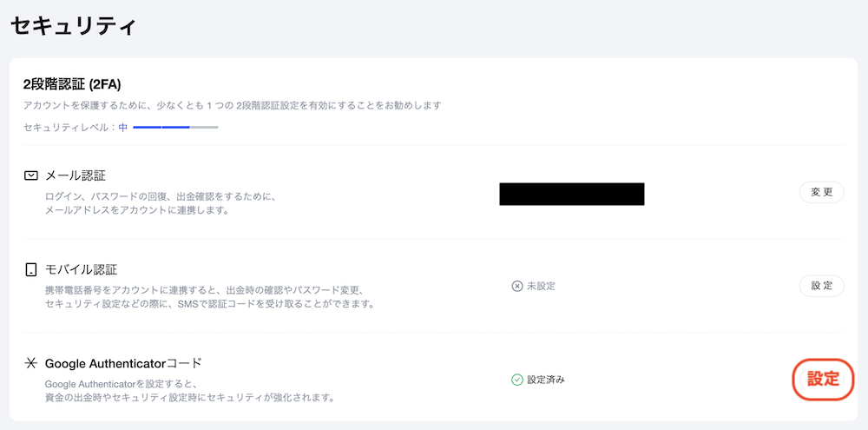Image resolution: width=868 pixels, height=430 pixels.
Task: Click the セキュリティレベル progress bar
Action: coord(176,128)
